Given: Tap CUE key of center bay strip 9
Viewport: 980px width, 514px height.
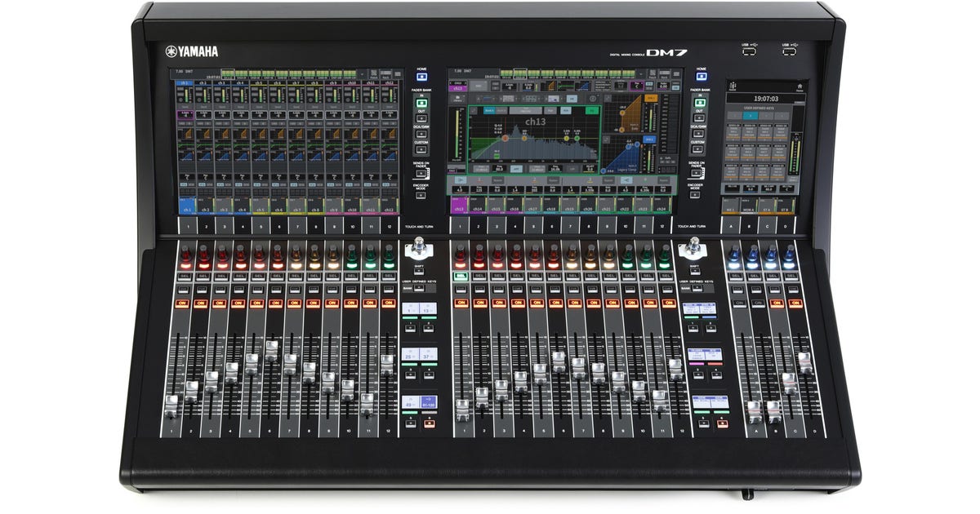Looking at the screenshot, I should (611, 290).
